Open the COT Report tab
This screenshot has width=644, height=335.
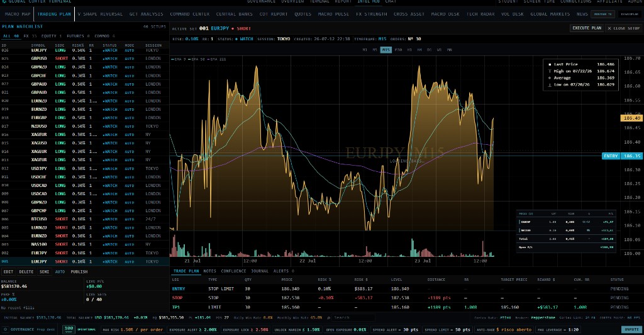click(x=274, y=14)
